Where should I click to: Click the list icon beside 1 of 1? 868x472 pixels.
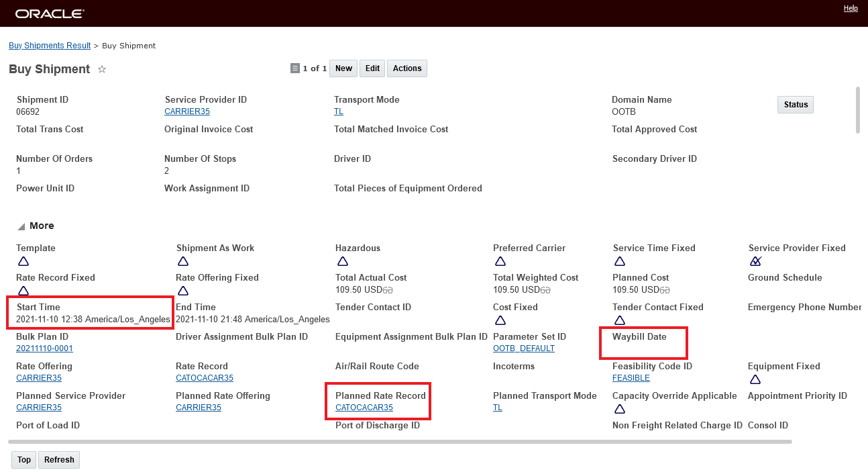[294, 68]
